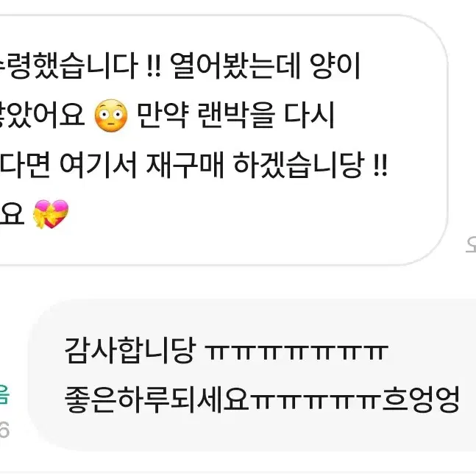Click the heart with ribbon emoji
Image resolution: width=476 pixels, height=476 pixels.
coord(51,213)
